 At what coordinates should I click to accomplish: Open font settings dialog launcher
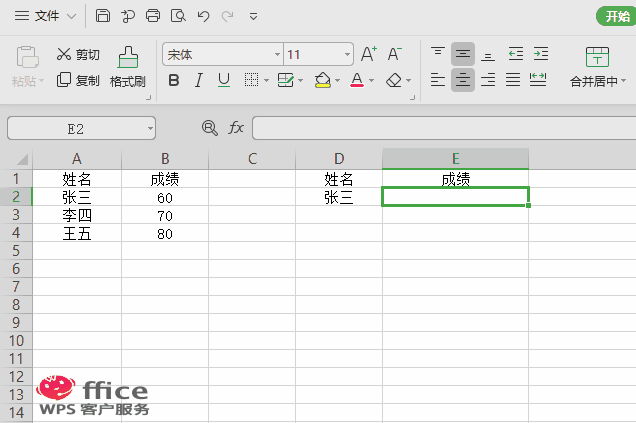click(413, 97)
